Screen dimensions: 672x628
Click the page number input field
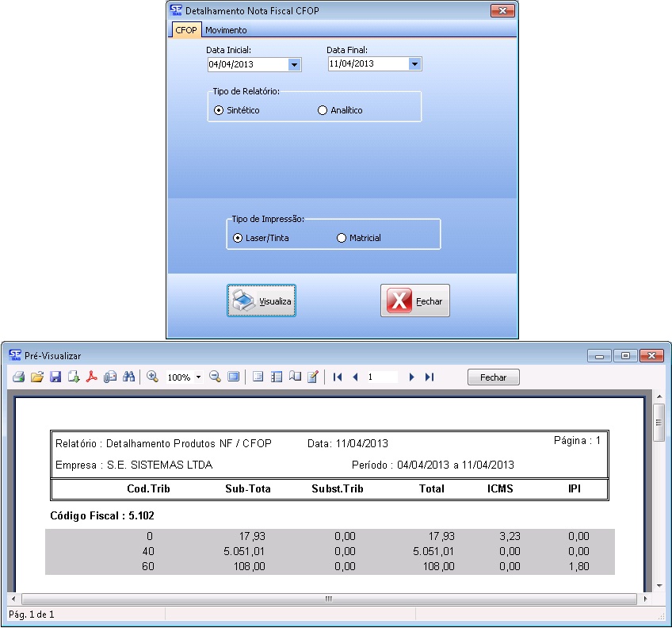click(380, 377)
